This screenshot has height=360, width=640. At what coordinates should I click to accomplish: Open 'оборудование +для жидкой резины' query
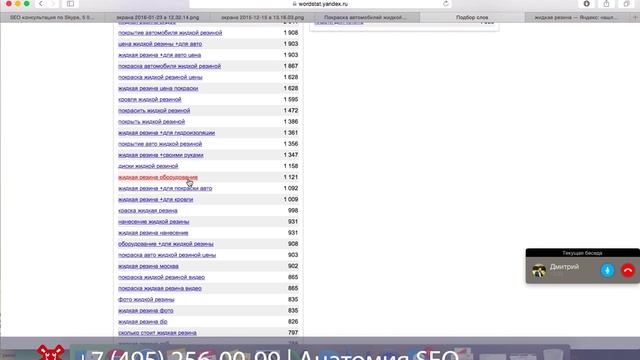point(166,244)
